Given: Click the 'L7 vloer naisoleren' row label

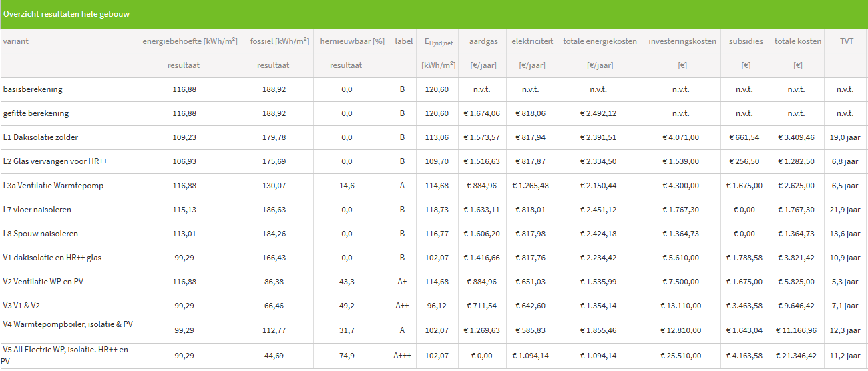Looking at the screenshot, I should (37, 210).
